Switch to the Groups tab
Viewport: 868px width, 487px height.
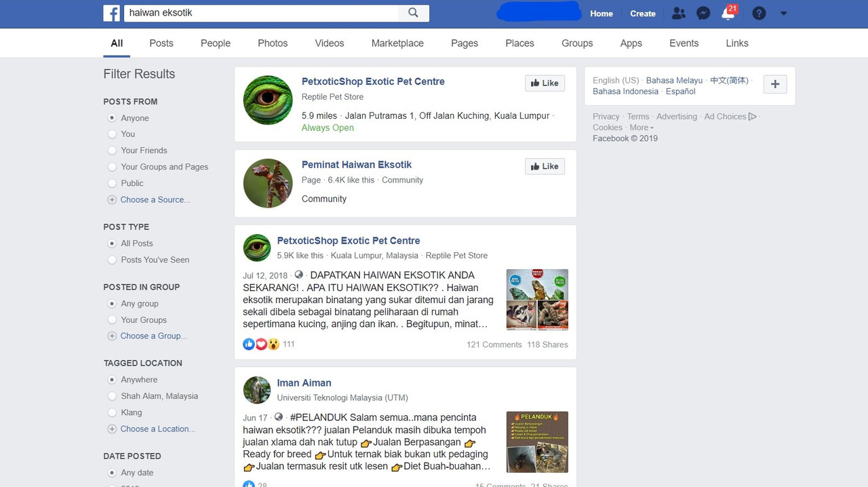577,43
